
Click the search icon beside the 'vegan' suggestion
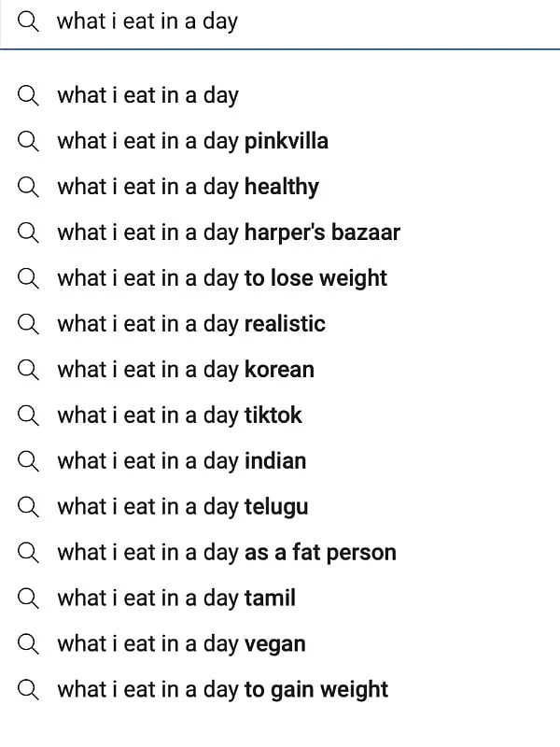click(28, 643)
